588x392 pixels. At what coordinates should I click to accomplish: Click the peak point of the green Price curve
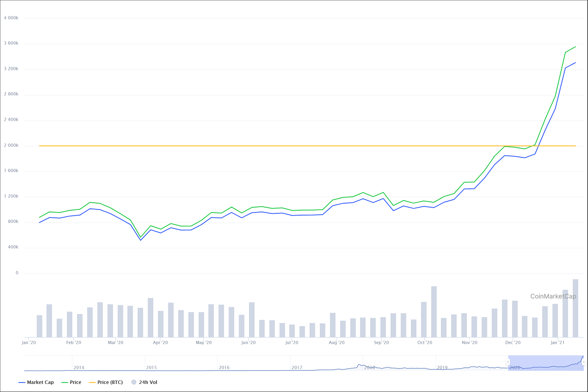(x=575, y=46)
